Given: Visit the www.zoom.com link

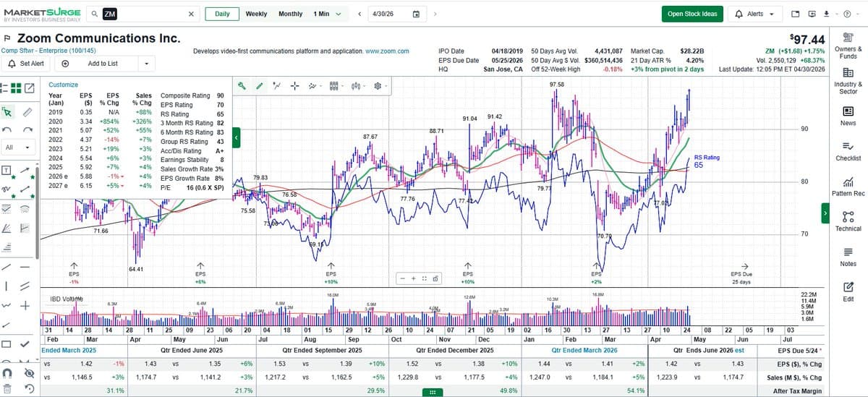Looking at the screenshot, I should pos(388,51).
